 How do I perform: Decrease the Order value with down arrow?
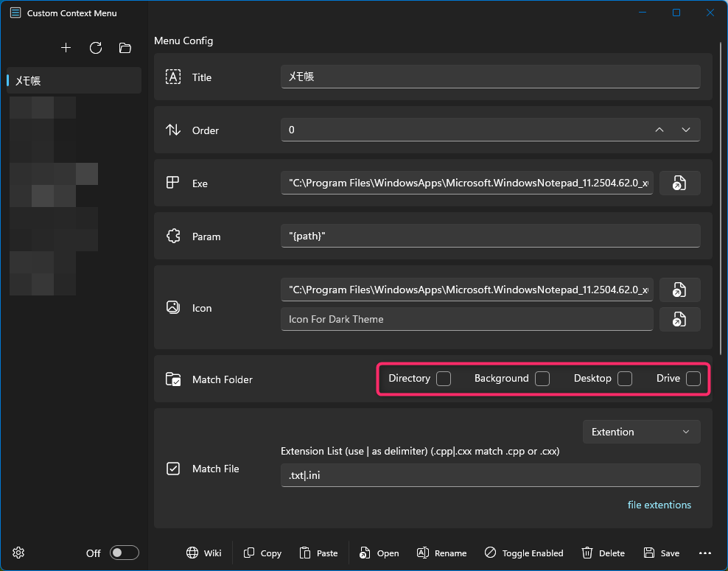coord(686,130)
